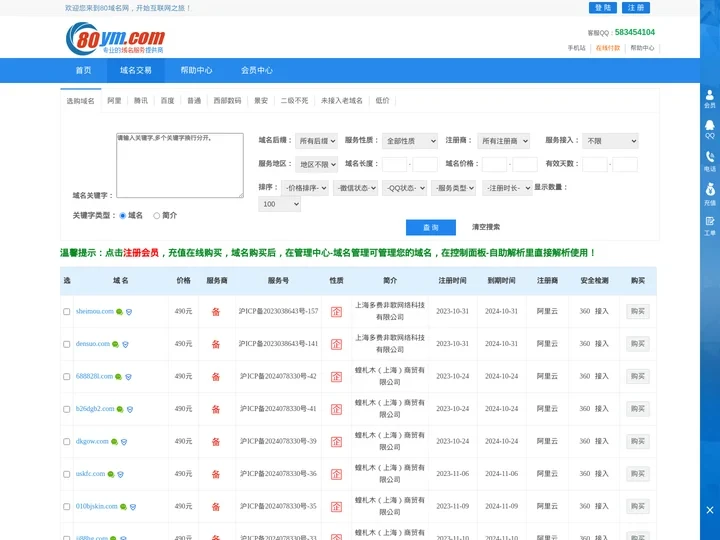Open the 服务地区 region dropdown
The image size is (720, 540).
[316, 164]
